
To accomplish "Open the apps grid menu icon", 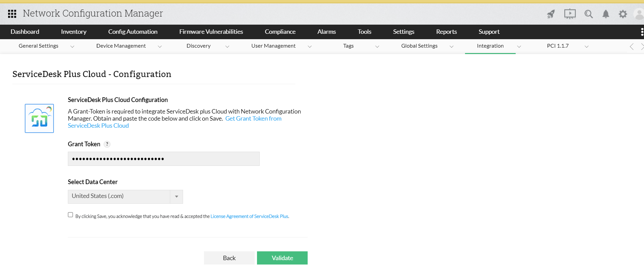I will click(12, 14).
